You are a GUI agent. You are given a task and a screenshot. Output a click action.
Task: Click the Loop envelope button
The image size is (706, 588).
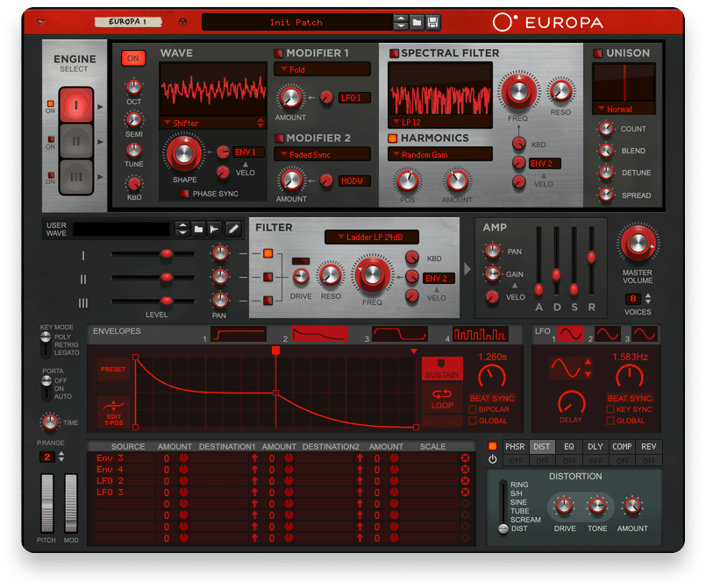click(x=442, y=398)
